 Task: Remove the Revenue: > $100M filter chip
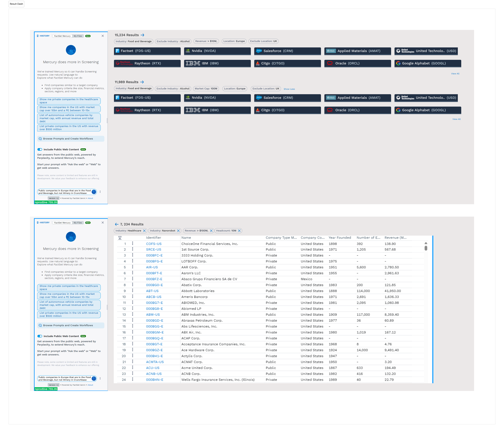(x=211, y=231)
